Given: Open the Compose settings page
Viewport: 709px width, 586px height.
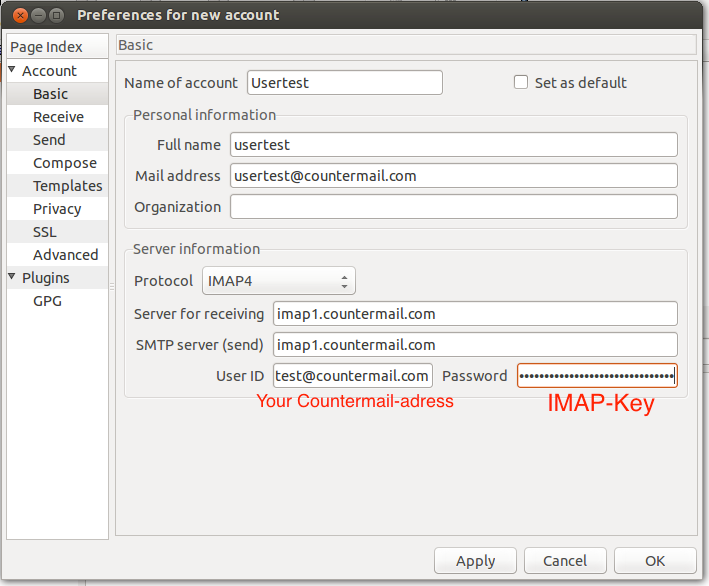Looking at the screenshot, I should click(57, 163).
